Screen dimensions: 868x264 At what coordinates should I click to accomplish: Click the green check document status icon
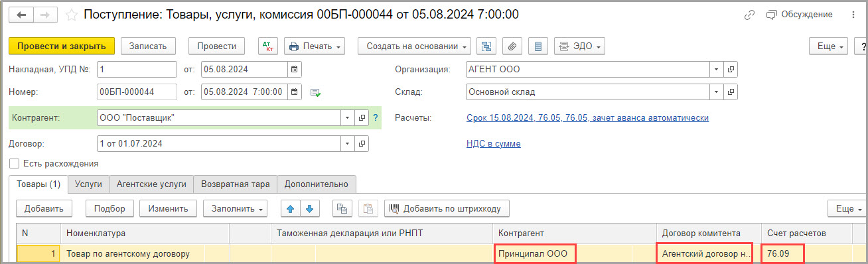tap(316, 92)
